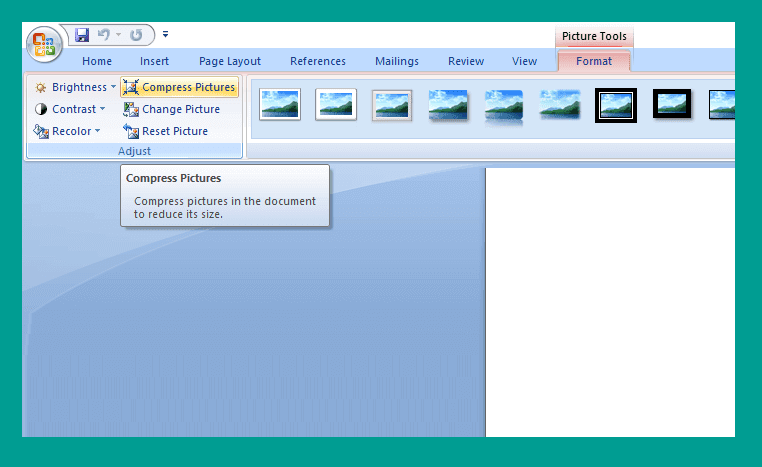Open the Undo history dropdown arrow
The image size is (762, 467).
point(118,35)
